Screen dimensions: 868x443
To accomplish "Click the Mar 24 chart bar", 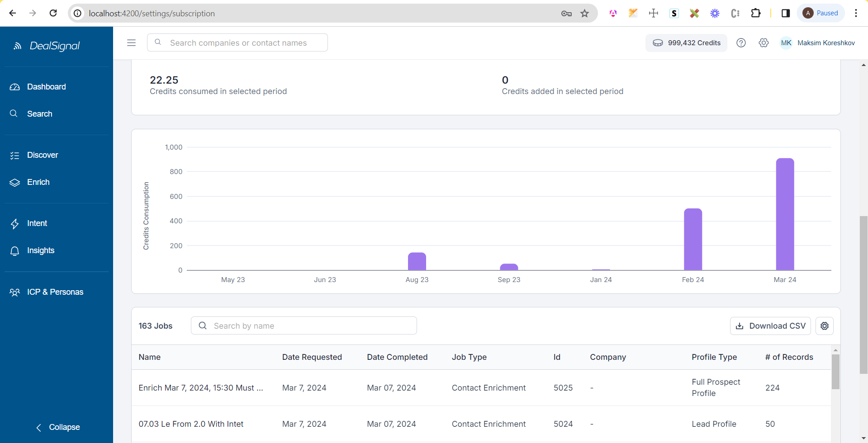I will click(785, 214).
